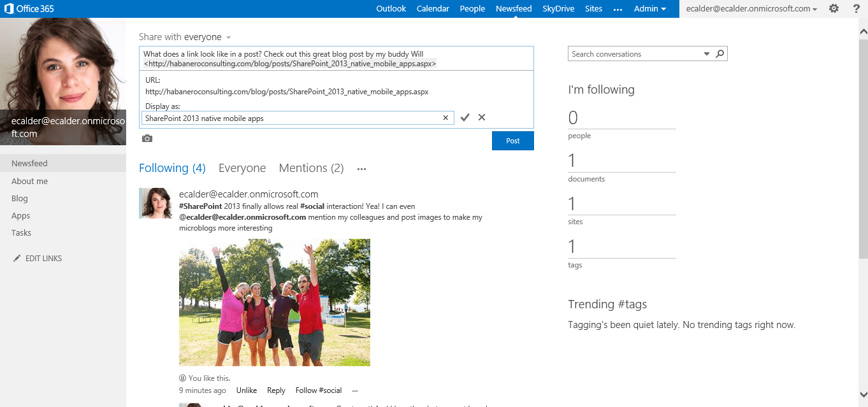The image size is (868, 407).
Task: Open the group photo in the post
Action: 275,303
